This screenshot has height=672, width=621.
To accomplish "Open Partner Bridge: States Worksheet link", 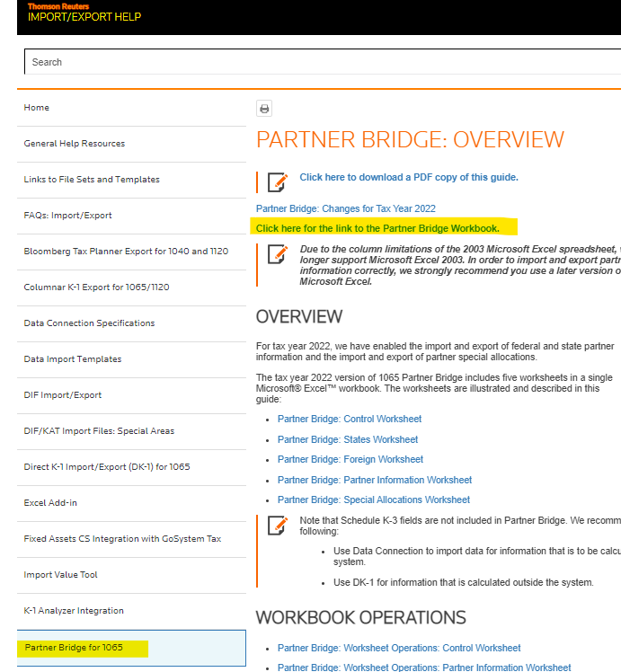I will point(348,439).
